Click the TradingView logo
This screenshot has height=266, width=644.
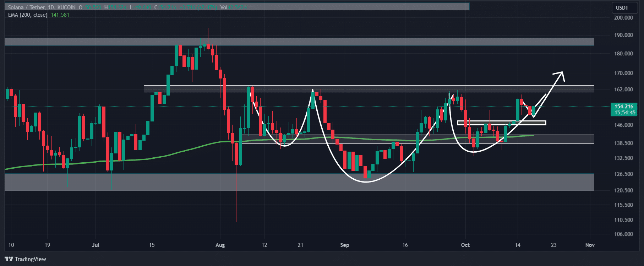click(26, 259)
